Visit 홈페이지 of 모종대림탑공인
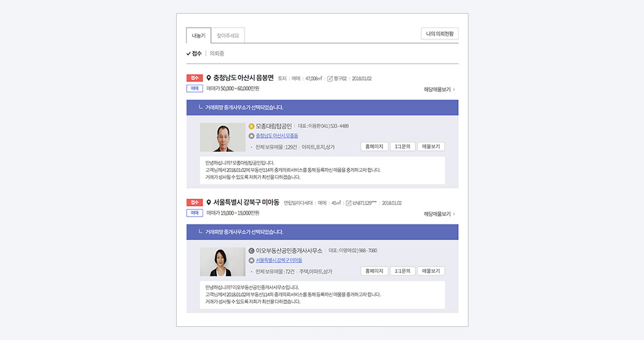Viewport: 644px width, 340px height. pyautogui.click(x=374, y=146)
